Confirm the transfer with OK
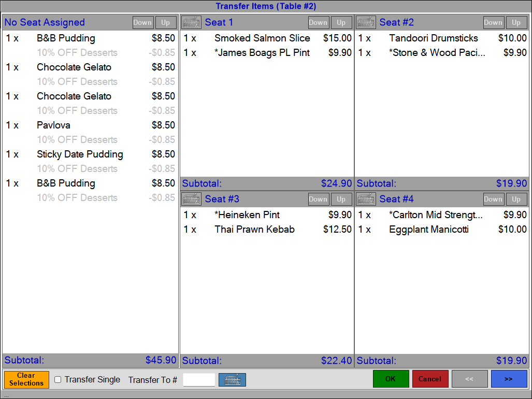532x399 pixels. tap(391, 379)
